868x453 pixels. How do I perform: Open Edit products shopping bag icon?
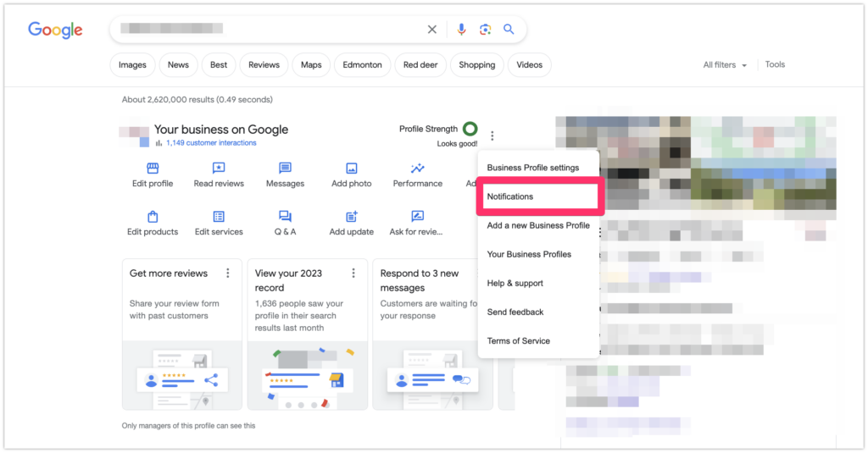point(153,216)
